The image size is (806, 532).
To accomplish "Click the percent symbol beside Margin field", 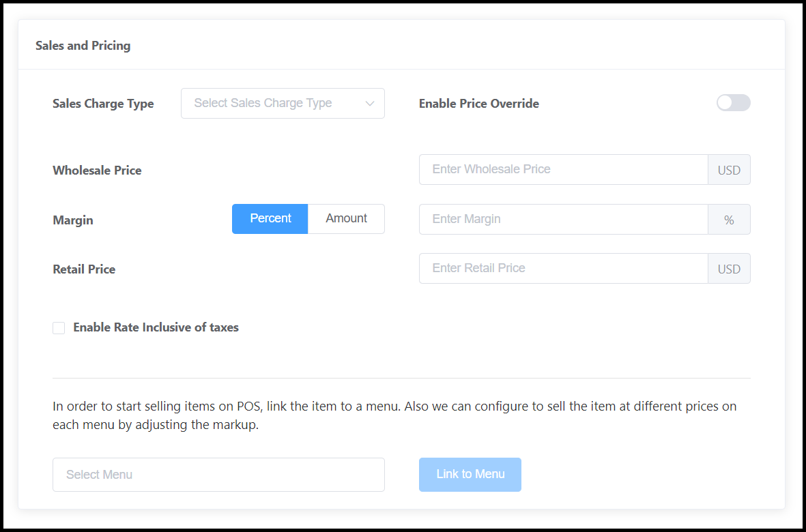I will click(x=728, y=219).
